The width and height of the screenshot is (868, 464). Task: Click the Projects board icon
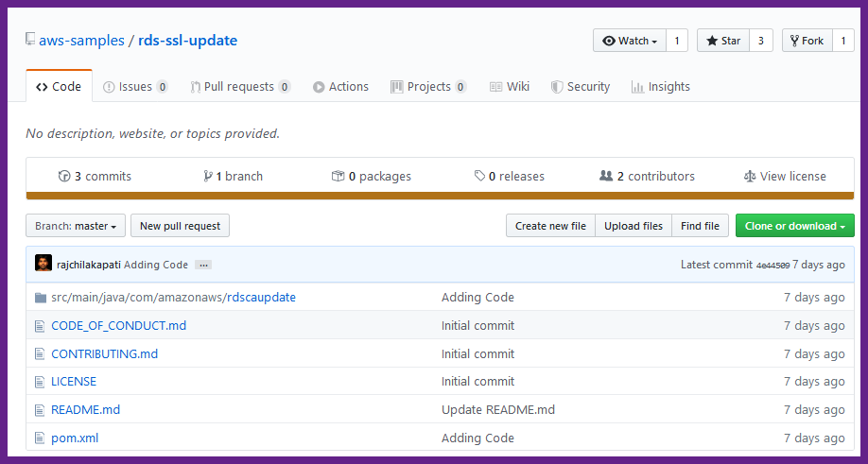tap(397, 87)
